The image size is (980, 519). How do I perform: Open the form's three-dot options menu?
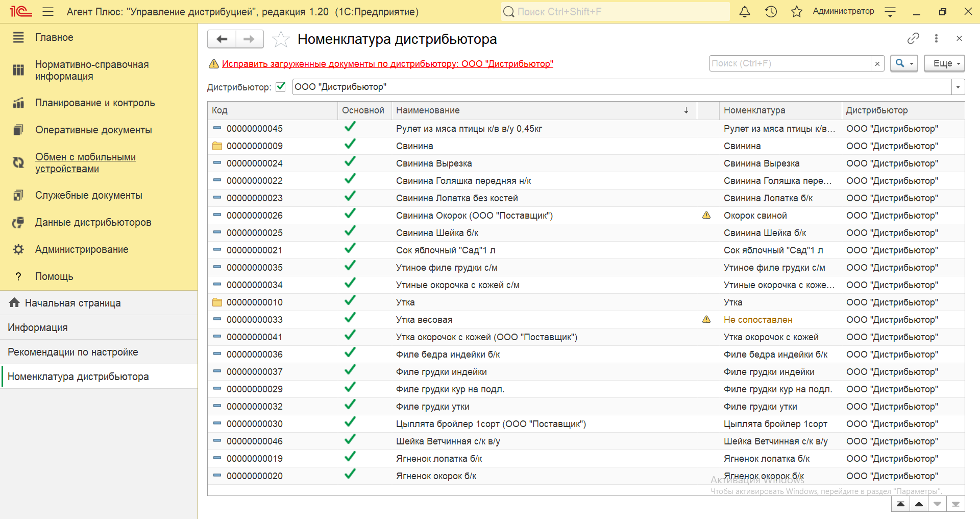[x=936, y=38]
